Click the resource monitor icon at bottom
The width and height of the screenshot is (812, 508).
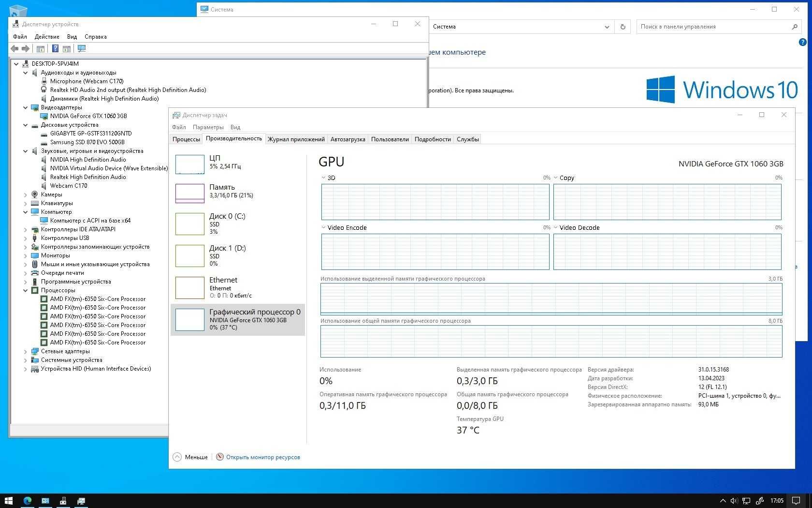pyautogui.click(x=220, y=457)
